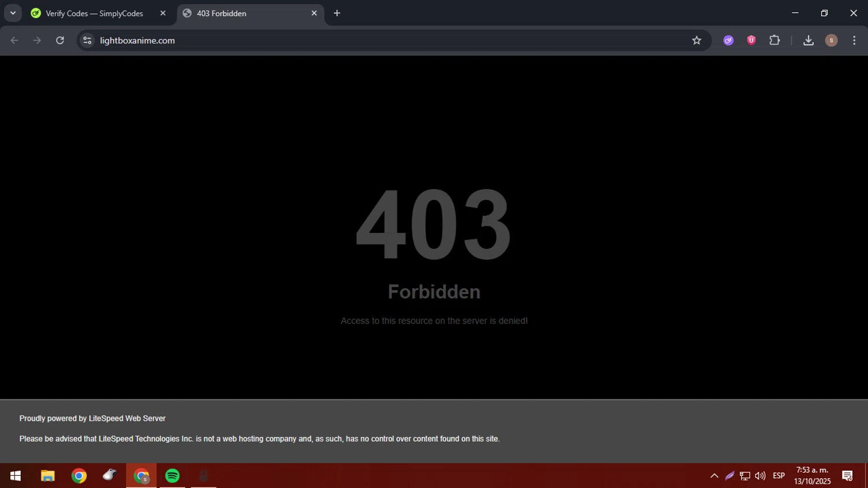
Task: Restore down the Chrome window
Action: coord(824,13)
